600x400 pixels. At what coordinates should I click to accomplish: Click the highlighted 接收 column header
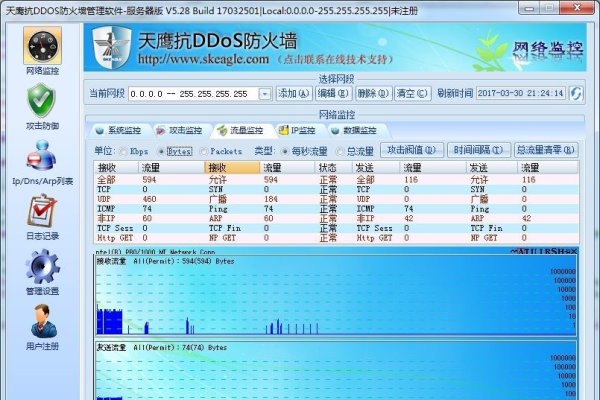point(232,168)
